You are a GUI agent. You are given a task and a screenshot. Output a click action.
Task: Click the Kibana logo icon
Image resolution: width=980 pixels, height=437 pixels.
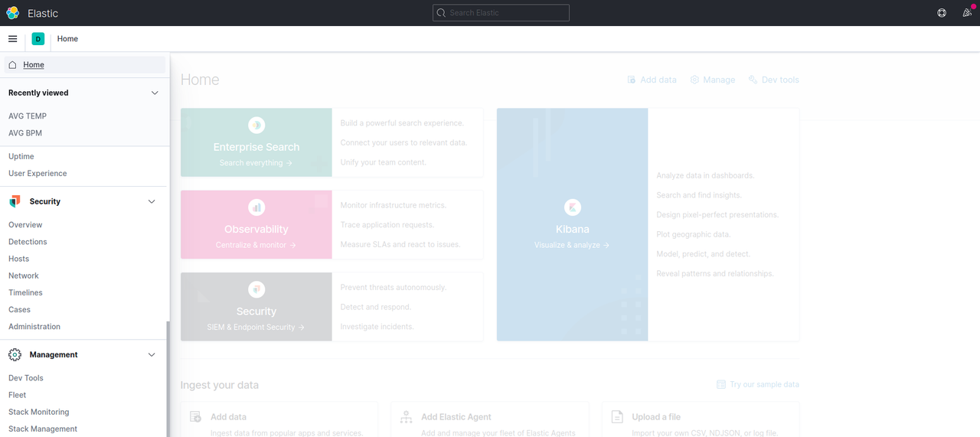[573, 207]
